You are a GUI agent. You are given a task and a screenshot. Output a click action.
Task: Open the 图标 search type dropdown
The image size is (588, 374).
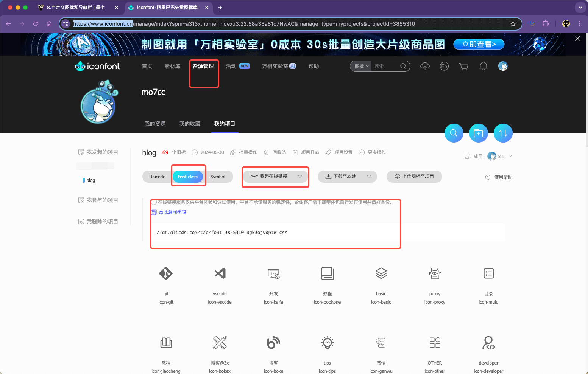tap(361, 66)
